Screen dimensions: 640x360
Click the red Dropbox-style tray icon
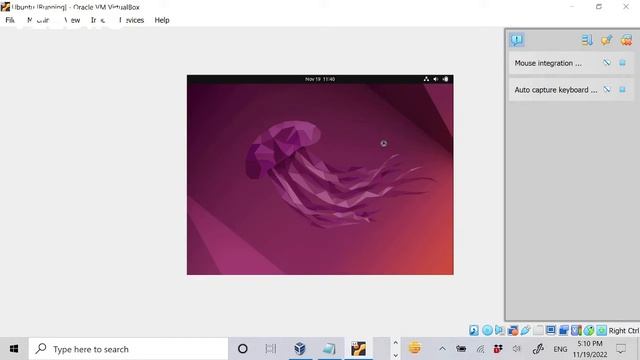pos(498,349)
